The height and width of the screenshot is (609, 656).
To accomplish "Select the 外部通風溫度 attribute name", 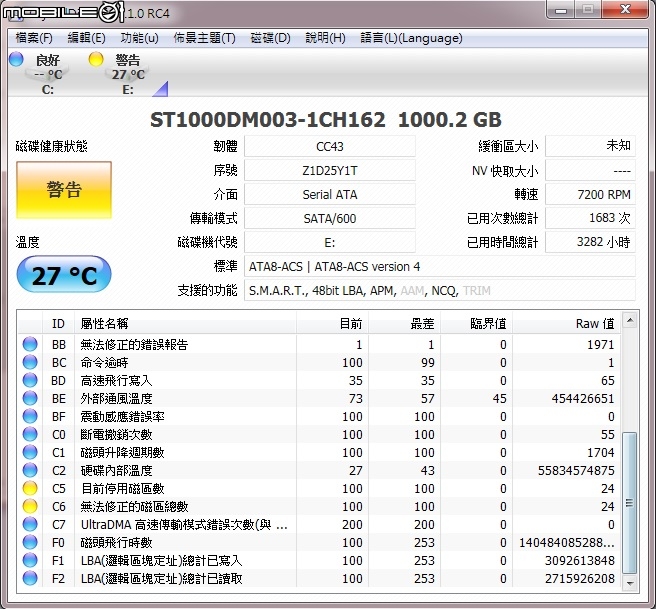I will [116, 398].
